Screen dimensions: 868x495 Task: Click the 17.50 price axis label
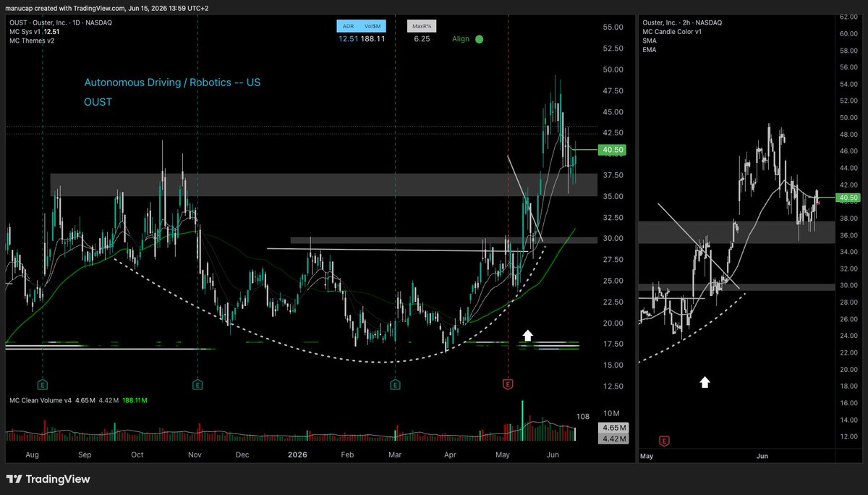[x=612, y=344]
